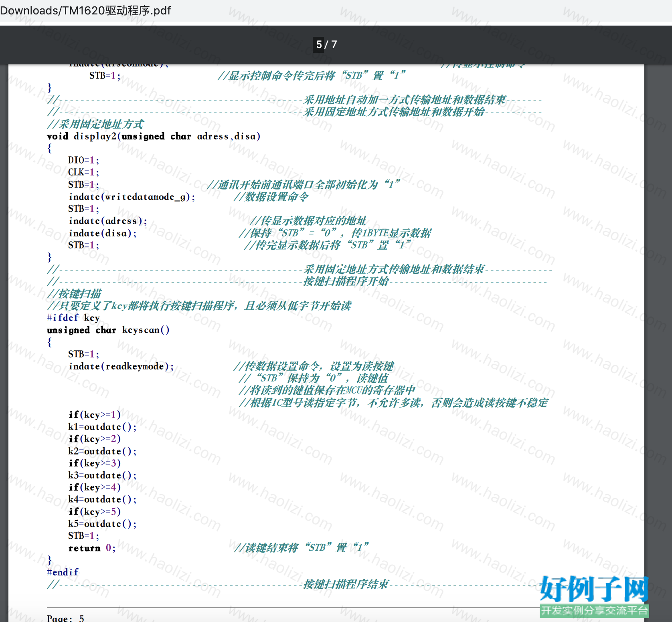
Task: Click the comment '//数据设置命令'
Action: (x=271, y=197)
